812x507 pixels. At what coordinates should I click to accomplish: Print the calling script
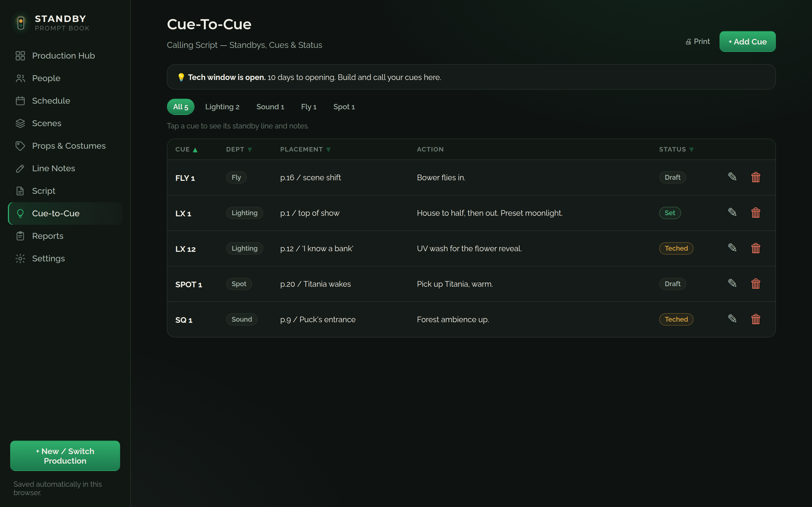click(698, 42)
